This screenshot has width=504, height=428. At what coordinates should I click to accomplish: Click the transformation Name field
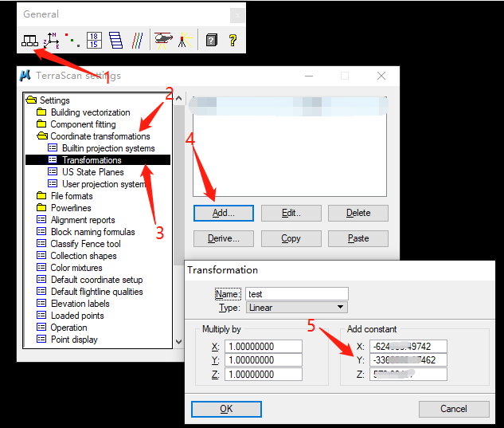tap(297, 294)
